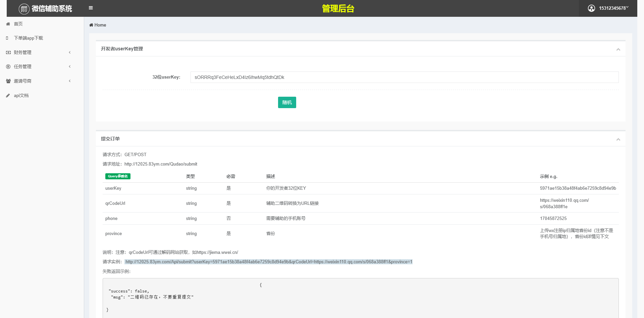Click the phone parameter cell

point(111,218)
